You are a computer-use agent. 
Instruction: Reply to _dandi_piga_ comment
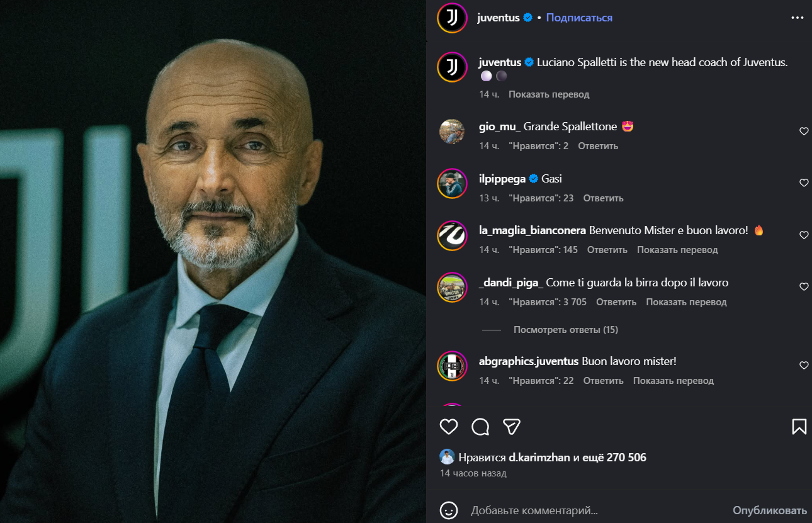point(616,302)
